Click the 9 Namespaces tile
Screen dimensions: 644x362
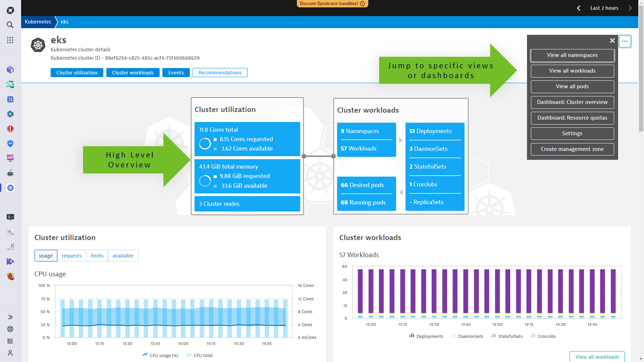coord(366,131)
